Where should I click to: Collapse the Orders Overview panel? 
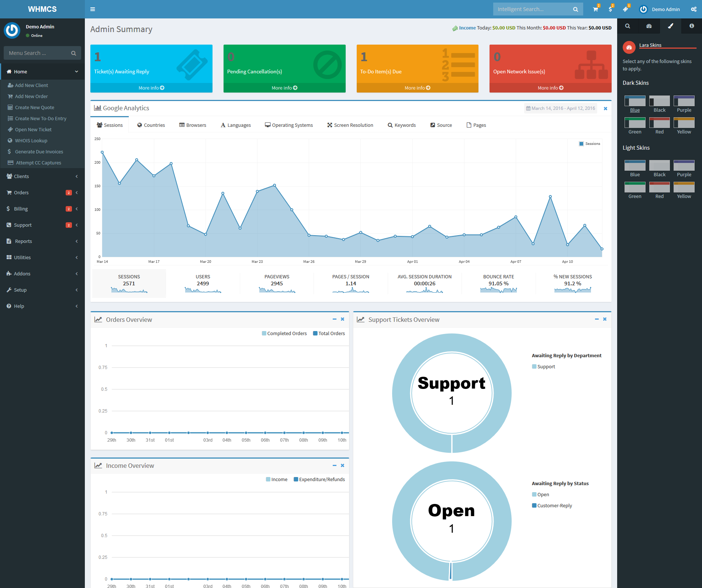pyautogui.click(x=334, y=319)
